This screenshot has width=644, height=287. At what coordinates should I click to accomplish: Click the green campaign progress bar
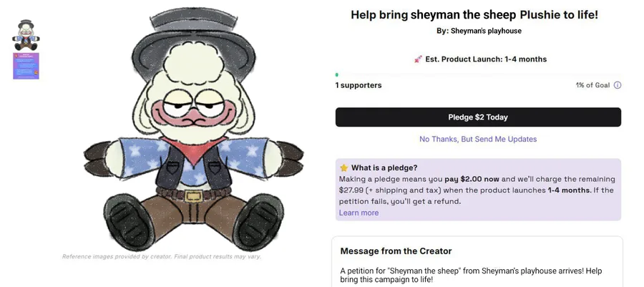pyautogui.click(x=478, y=74)
